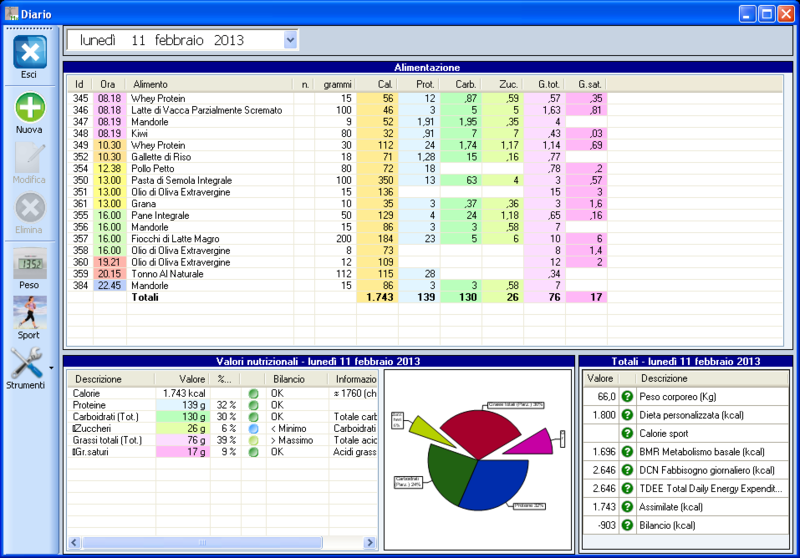
Task: Click the -903 Bilancio value
Action: point(607,525)
